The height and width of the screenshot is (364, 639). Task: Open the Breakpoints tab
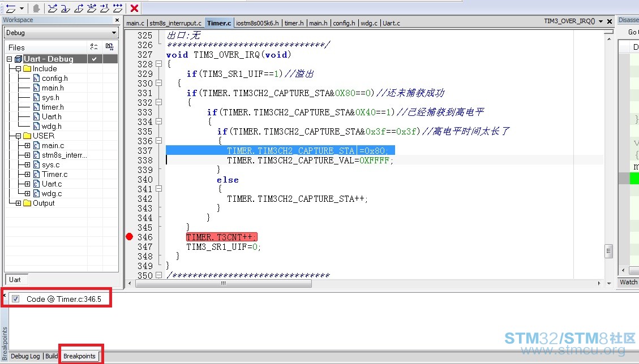79,356
